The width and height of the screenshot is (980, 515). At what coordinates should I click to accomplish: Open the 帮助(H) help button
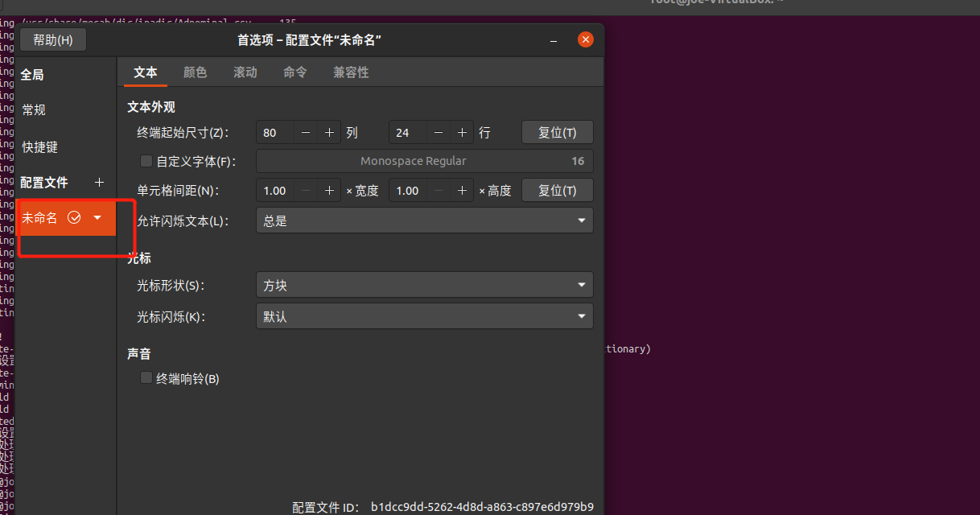53,39
